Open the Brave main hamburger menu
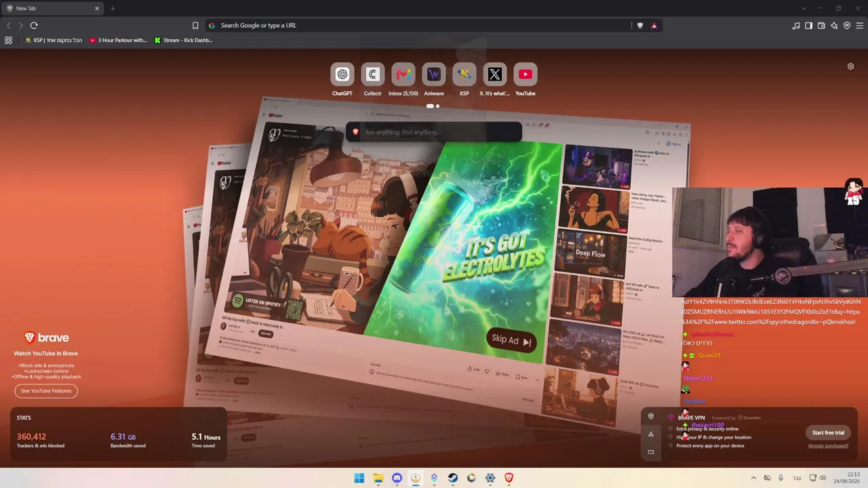Viewport: 868px width, 488px height. [x=859, y=26]
